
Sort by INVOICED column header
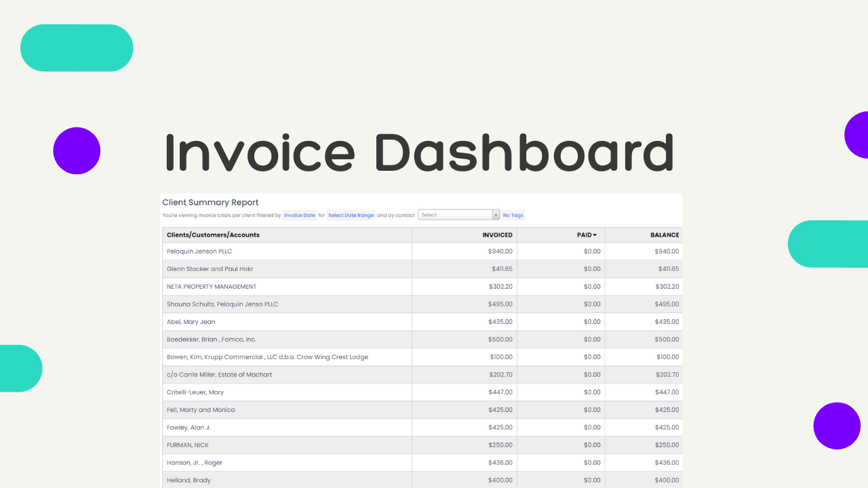pos(497,235)
